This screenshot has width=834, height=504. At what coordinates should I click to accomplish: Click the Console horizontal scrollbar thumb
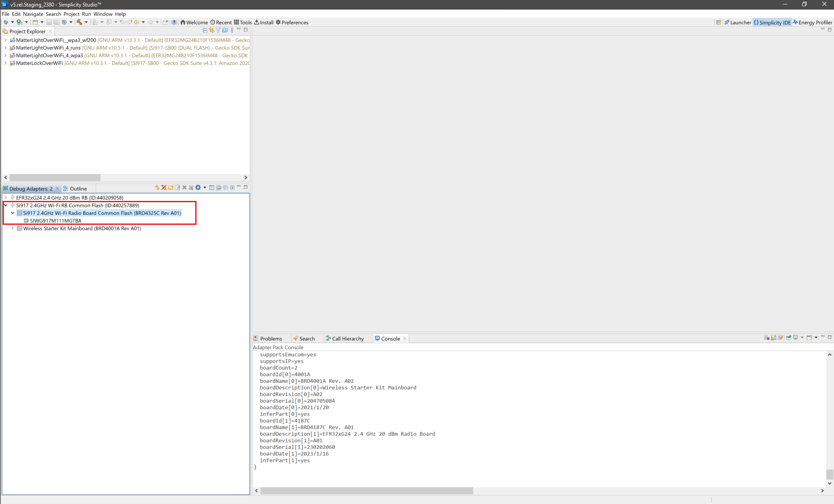pos(366,491)
